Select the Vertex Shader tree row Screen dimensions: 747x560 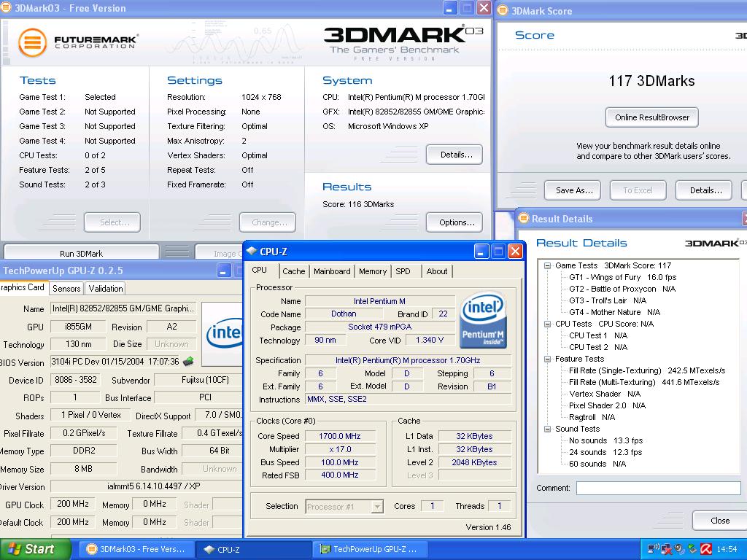(605, 394)
